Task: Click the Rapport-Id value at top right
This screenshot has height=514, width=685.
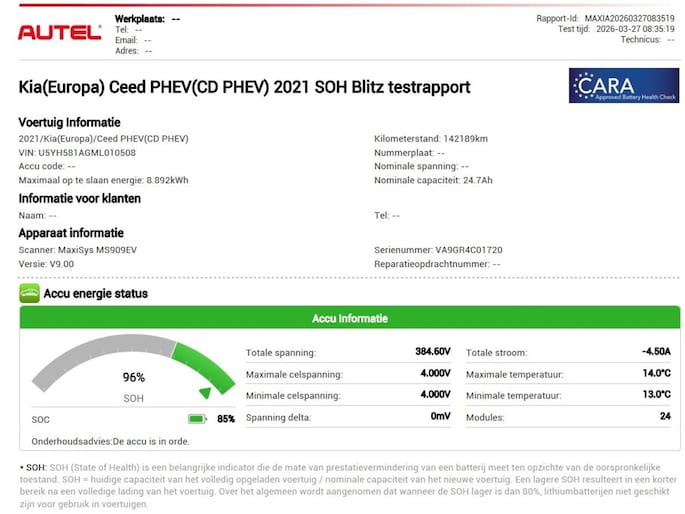Action: (629, 19)
